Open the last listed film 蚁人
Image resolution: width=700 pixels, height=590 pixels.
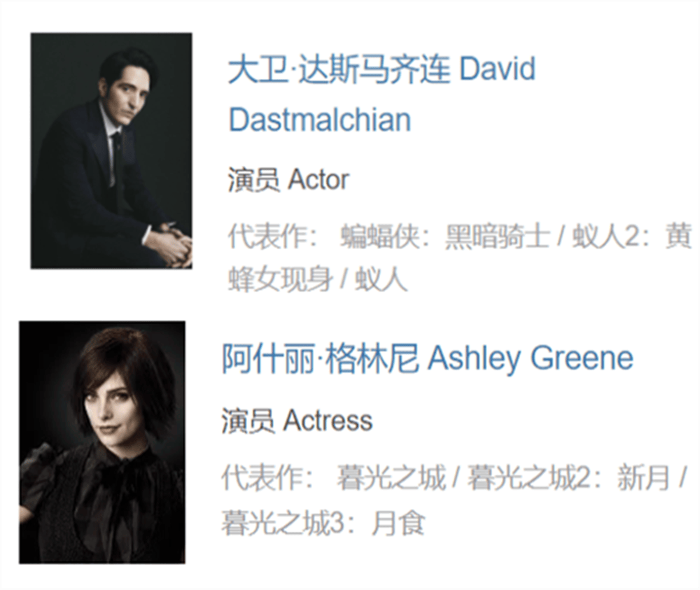(381, 280)
